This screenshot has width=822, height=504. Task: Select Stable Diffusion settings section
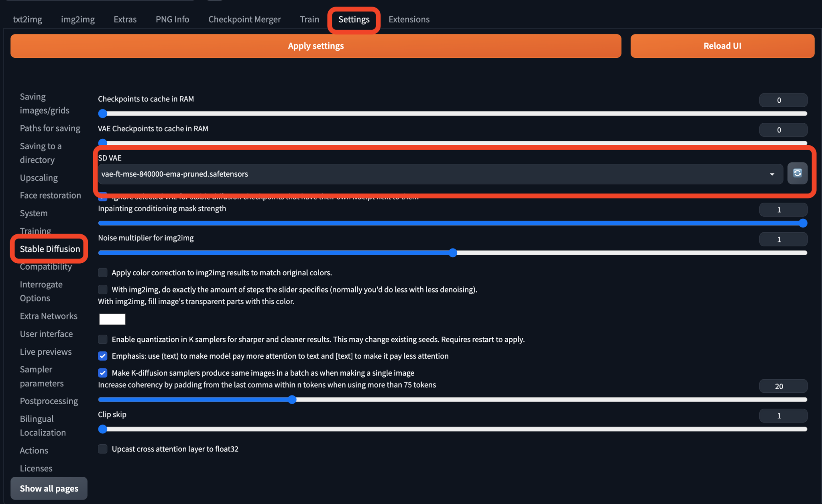pos(50,249)
